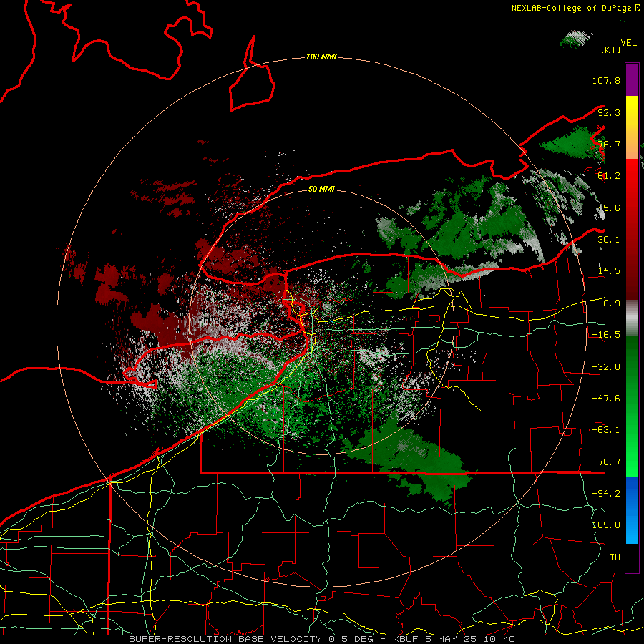Click the -63.1 velocity scale value

click(606, 430)
